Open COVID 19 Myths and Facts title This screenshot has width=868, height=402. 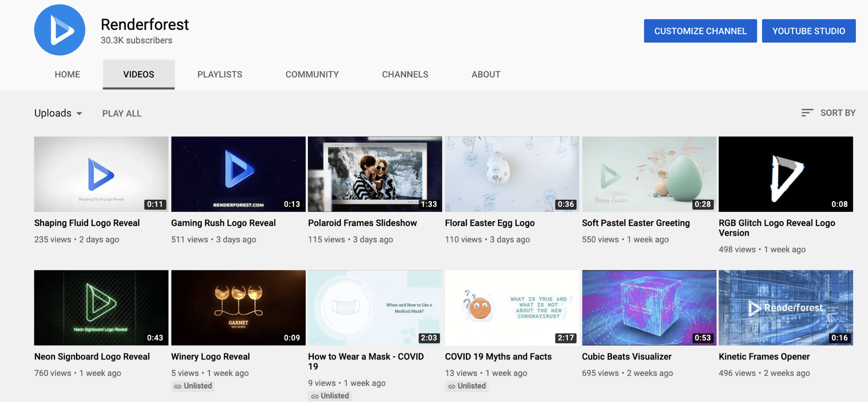pos(498,357)
